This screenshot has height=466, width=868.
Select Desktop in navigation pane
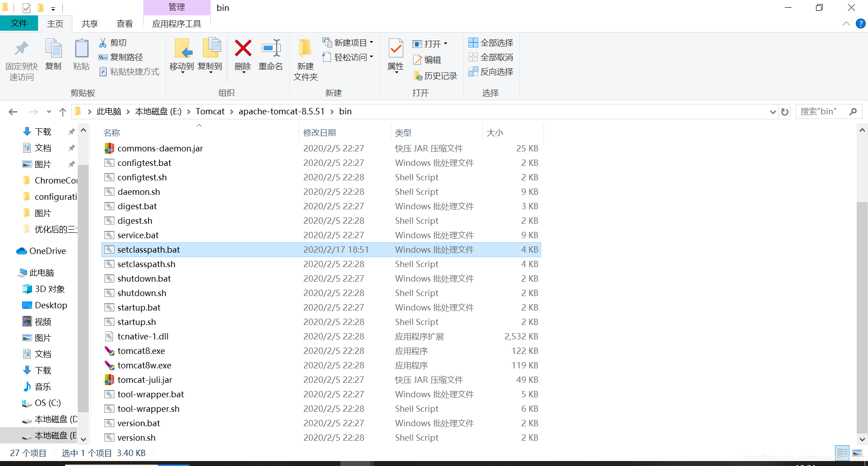coord(44,305)
